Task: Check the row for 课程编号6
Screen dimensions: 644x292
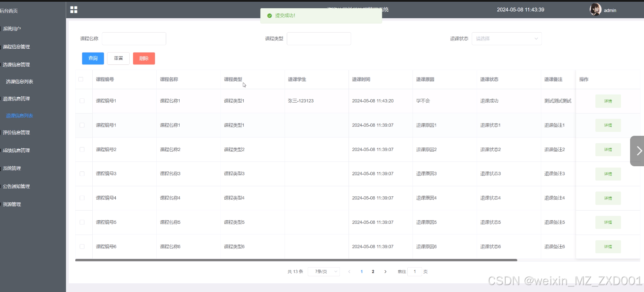Action: [x=82, y=247]
